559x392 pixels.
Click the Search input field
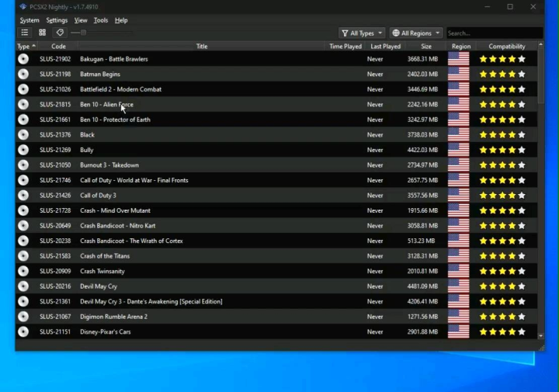click(x=493, y=33)
